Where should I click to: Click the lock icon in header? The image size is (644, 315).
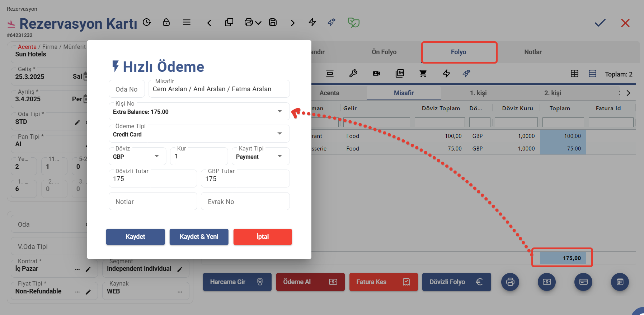coord(166,22)
